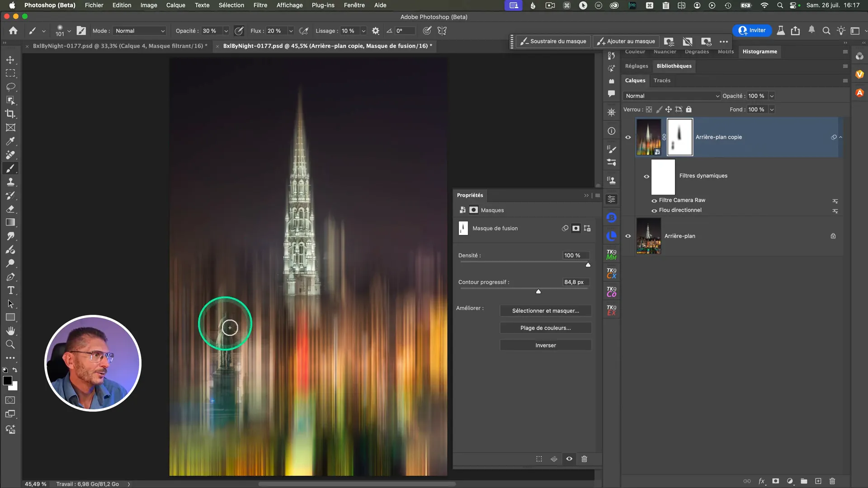Toggle airbrush build-up effect
Viewport: 868px width, 488px height.
304,31
